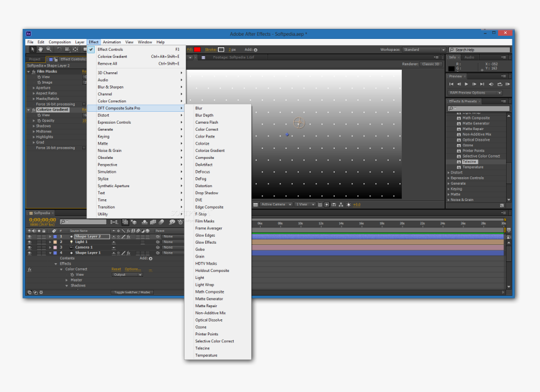Click the red Fill color swatch

coord(197,50)
